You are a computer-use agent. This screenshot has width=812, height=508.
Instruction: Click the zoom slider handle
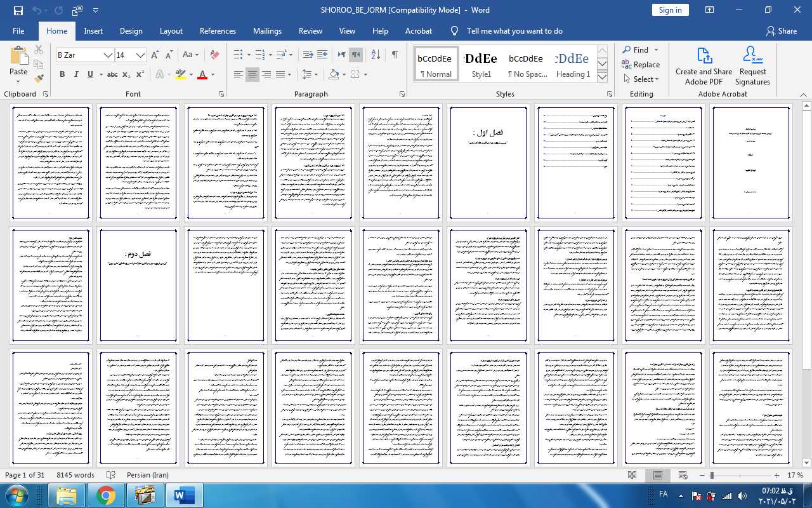[x=712, y=476]
